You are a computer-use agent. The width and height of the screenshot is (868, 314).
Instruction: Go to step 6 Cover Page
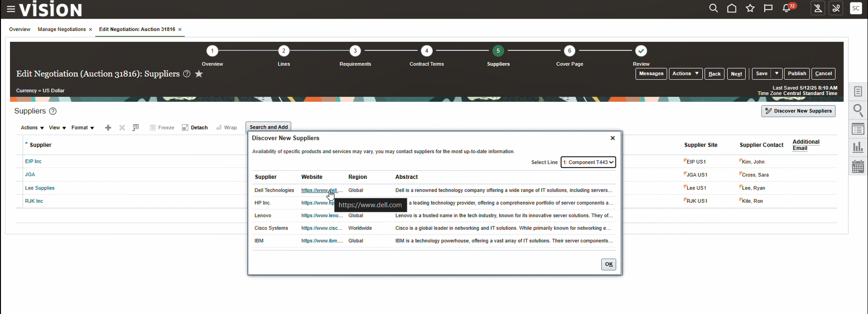569,51
